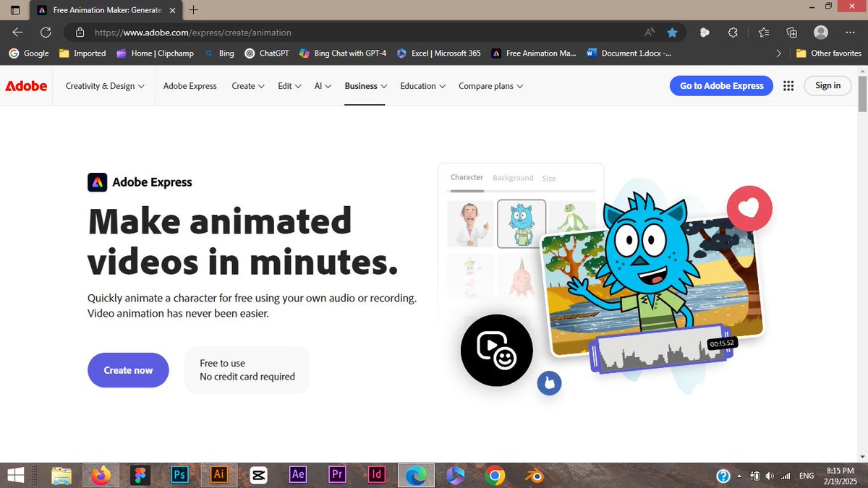Toggle the favorites star in address bar

(x=672, y=33)
